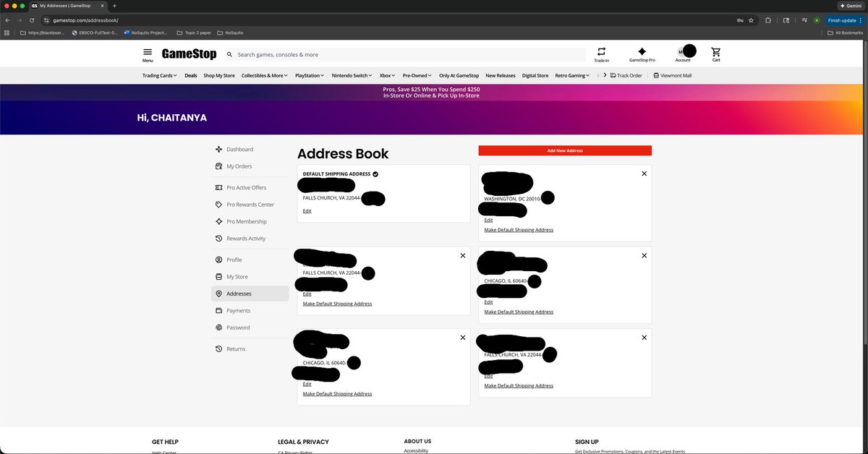Click the GameStop logo
The width and height of the screenshot is (868, 454).
pos(189,54)
